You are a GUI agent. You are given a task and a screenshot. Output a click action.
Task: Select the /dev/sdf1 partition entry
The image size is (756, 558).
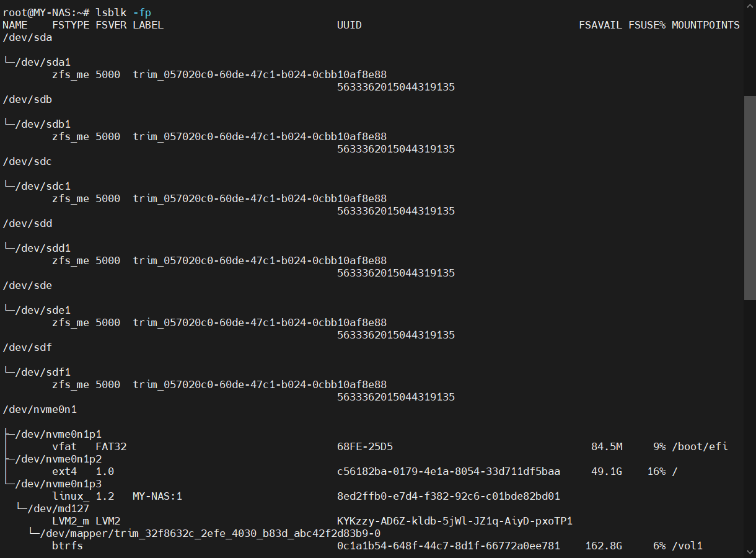[x=43, y=372]
